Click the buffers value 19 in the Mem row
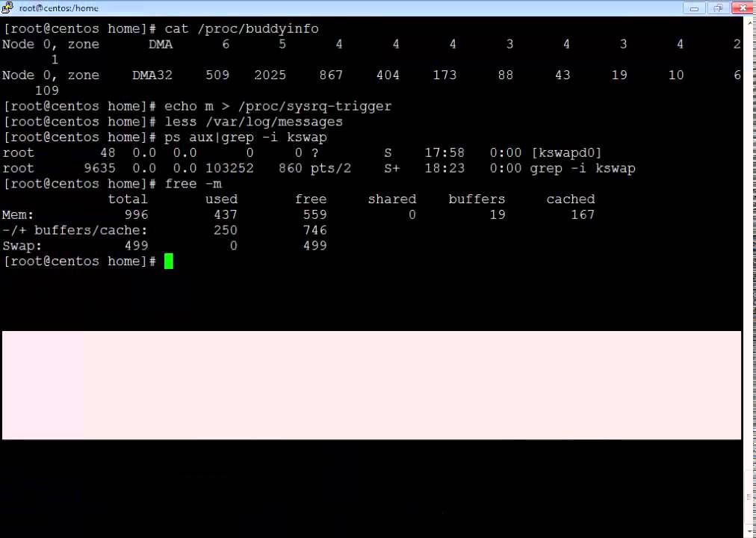 tap(498, 214)
